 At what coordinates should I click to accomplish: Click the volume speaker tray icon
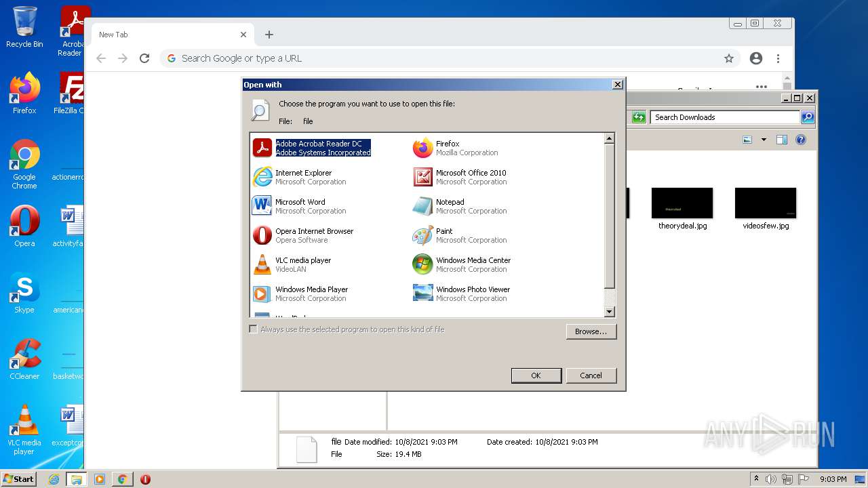click(771, 479)
